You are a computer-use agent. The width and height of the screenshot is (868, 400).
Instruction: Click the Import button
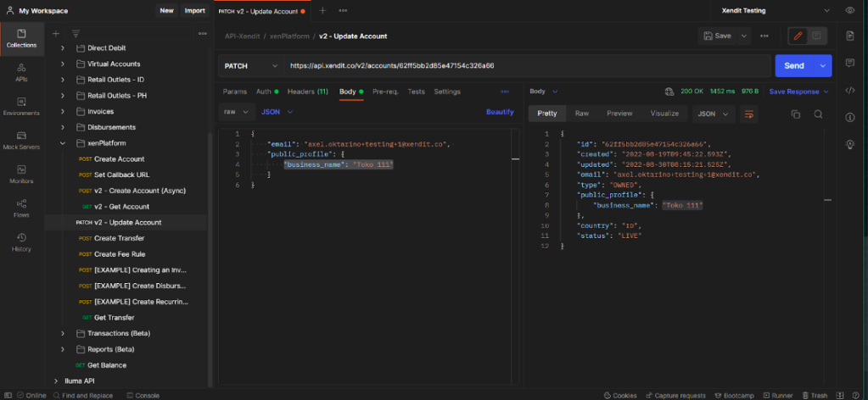[194, 10]
